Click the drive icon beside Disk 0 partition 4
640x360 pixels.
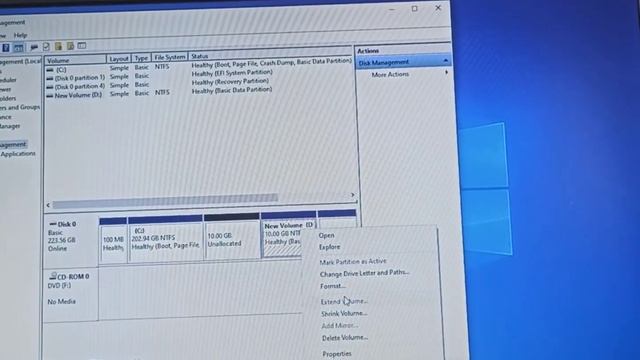[x=50, y=87]
